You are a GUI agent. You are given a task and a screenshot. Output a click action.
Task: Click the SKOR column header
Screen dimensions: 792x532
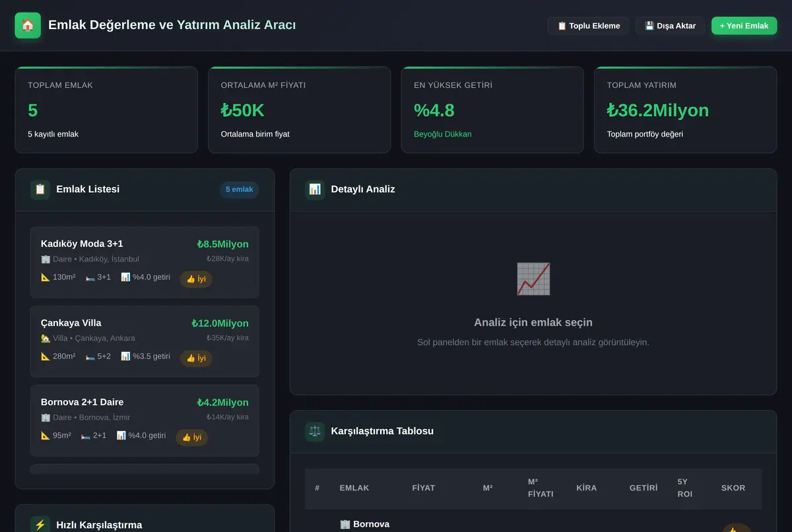coord(733,488)
